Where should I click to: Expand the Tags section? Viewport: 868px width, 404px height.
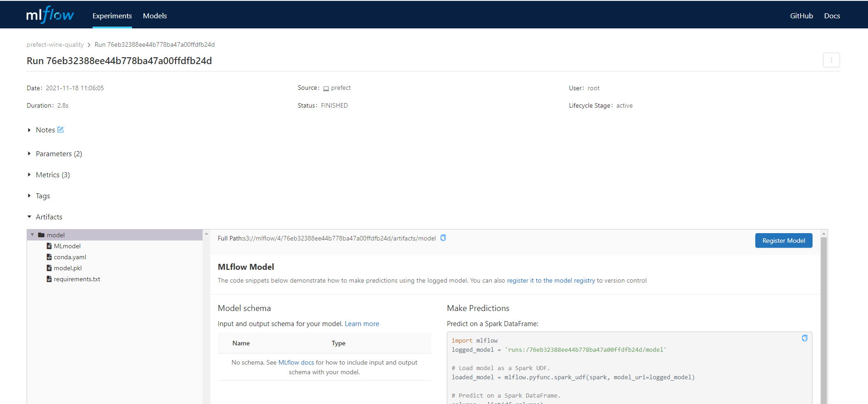[x=29, y=196]
